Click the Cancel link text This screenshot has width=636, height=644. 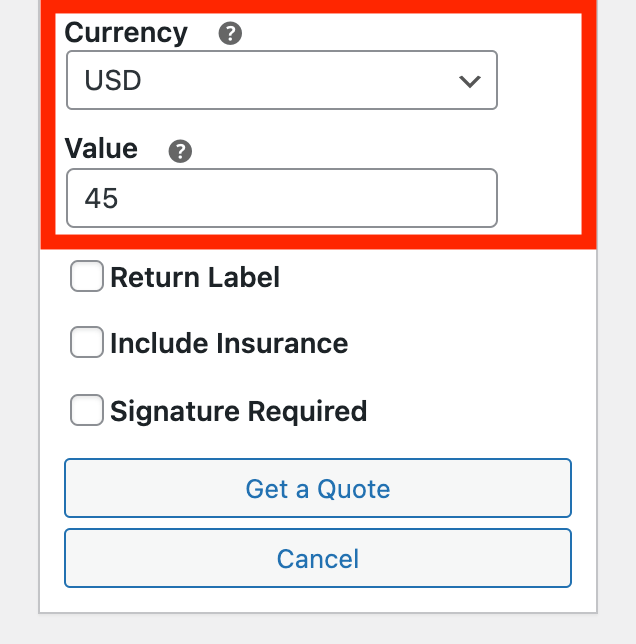(318, 558)
